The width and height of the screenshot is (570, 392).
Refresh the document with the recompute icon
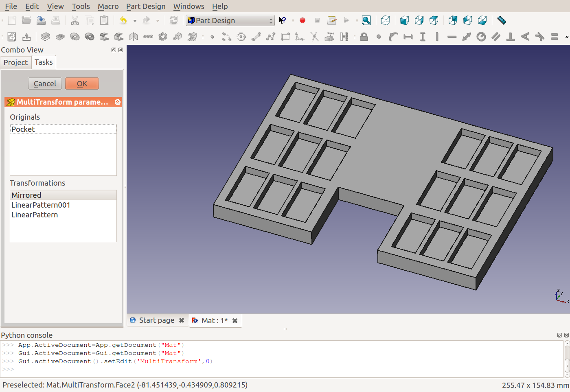coord(173,20)
